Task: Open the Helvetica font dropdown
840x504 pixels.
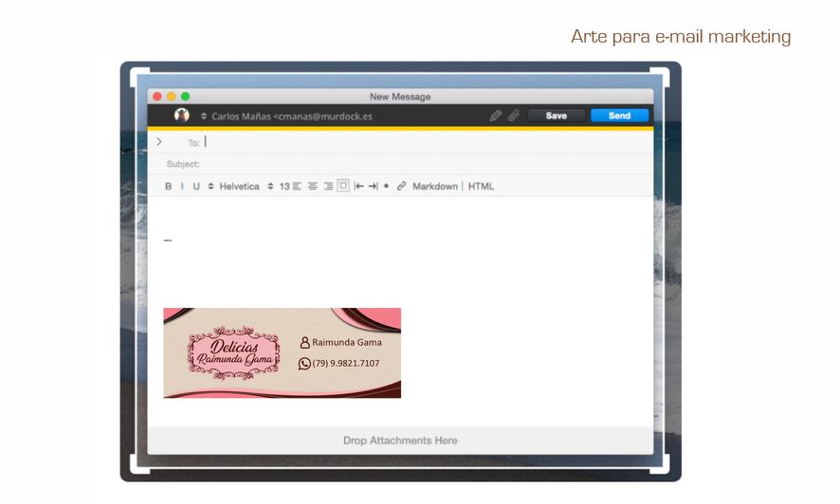Action: point(239,187)
